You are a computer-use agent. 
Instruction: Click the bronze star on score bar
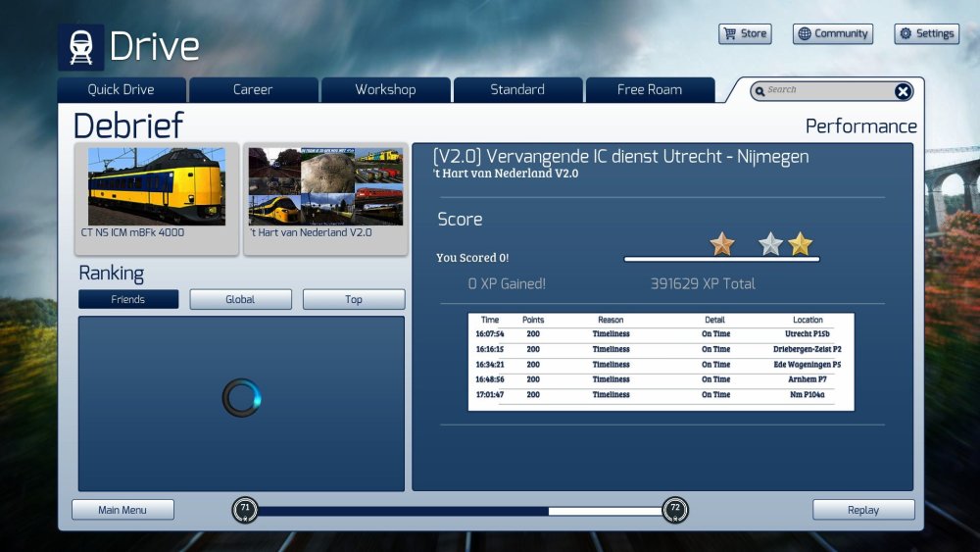722,244
